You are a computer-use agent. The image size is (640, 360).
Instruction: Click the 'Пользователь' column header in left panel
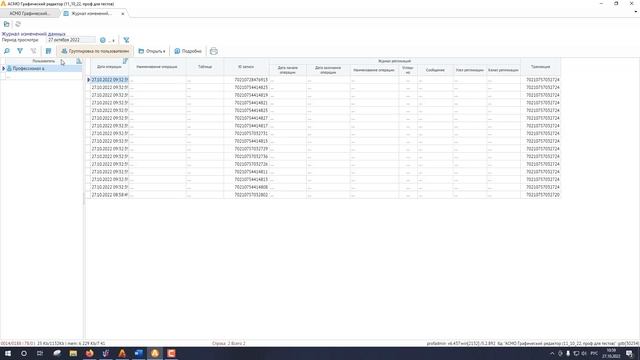(x=43, y=61)
